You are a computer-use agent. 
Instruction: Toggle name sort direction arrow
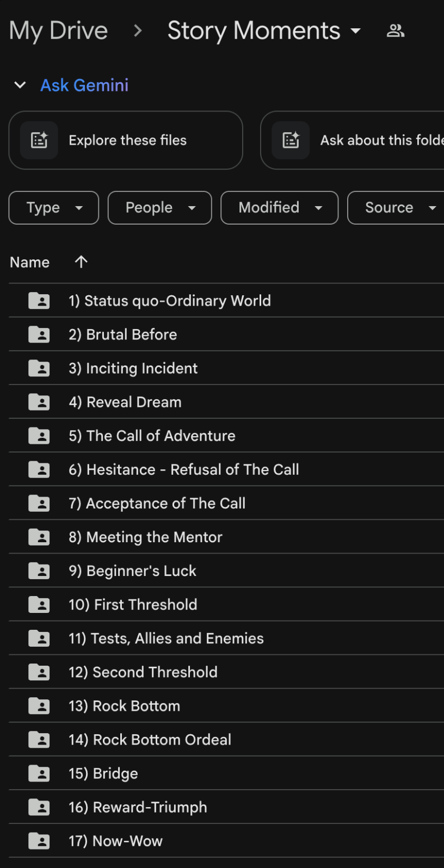81,262
